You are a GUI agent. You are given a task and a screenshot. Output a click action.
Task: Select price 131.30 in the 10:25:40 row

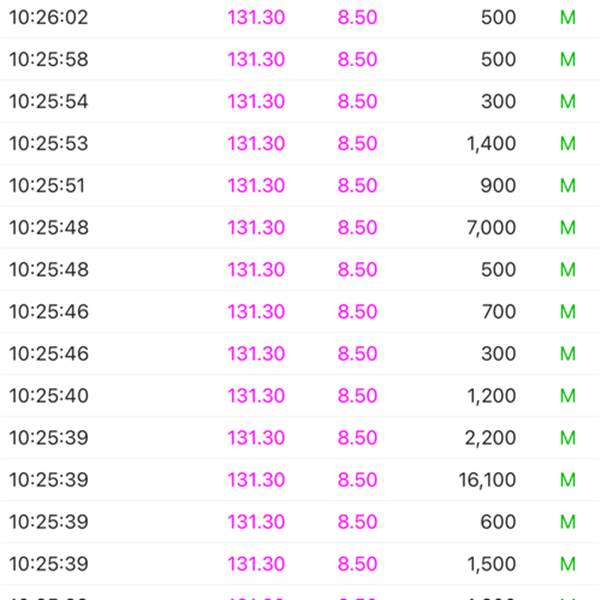(256, 396)
